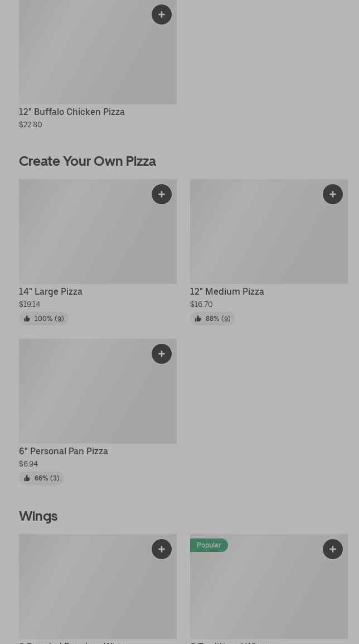Viewport: 359px width, 644px height.
Task: Click plus icon on 14" Large Pizza
Action: 162,194
